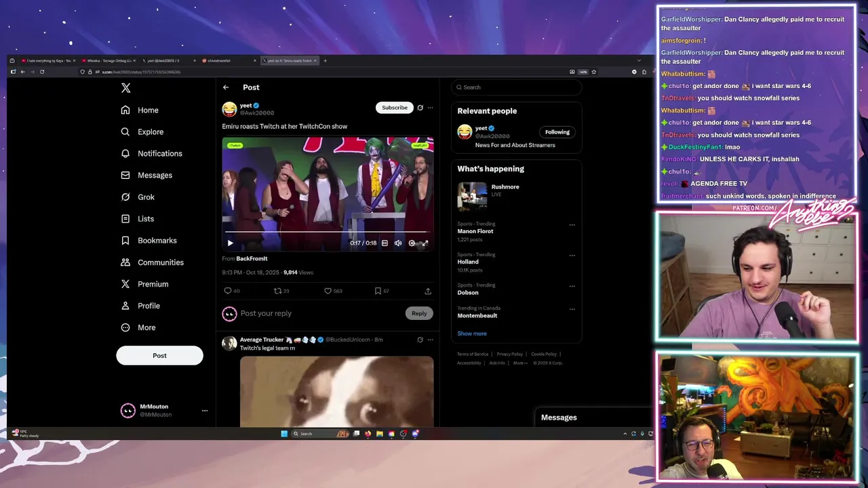Click the white Post button in sidebar

pos(159,355)
